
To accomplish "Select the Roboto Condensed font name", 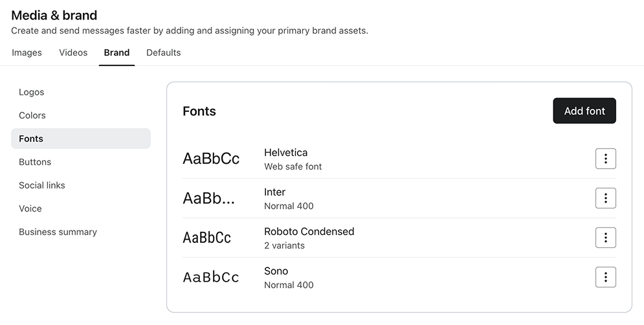I will pos(309,231).
